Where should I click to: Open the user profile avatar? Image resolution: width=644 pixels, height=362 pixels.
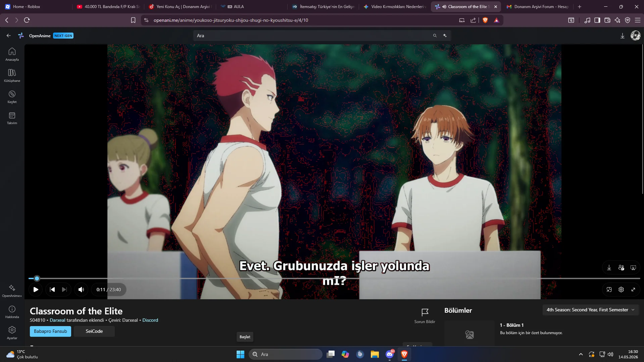point(635,35)
